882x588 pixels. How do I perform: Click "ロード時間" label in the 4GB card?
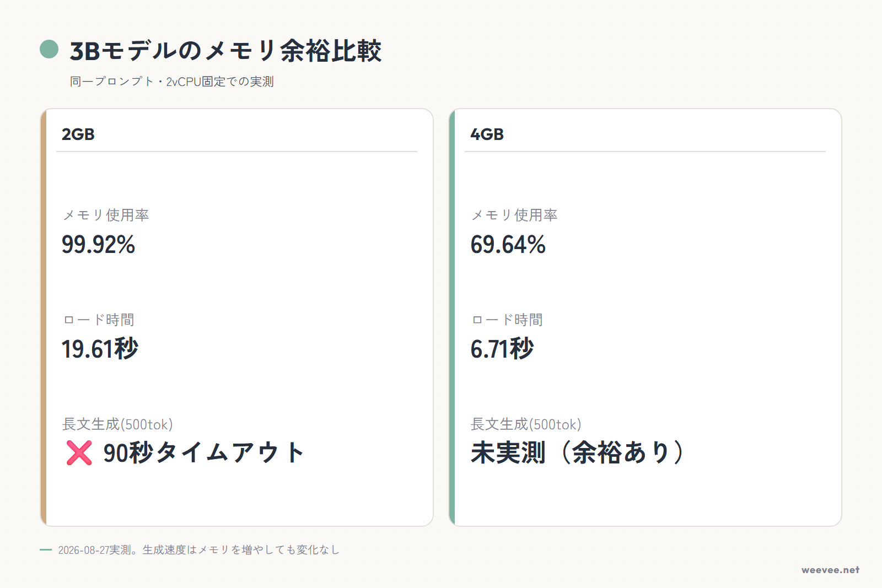(x=507, y=320)
